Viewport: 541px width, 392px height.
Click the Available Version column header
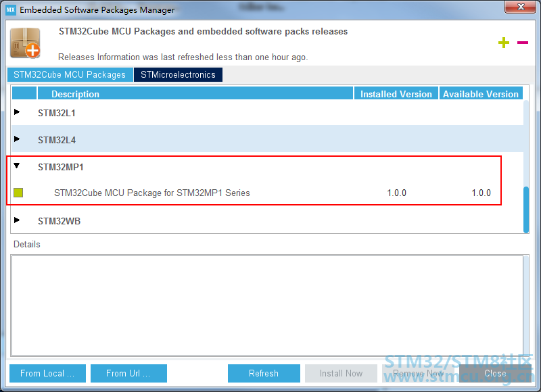[x=481, y=94]
